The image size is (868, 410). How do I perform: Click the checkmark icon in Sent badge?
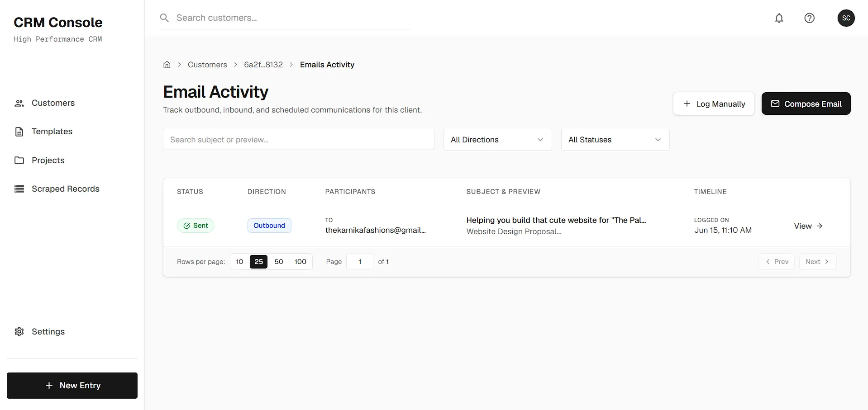pos(186,226)
